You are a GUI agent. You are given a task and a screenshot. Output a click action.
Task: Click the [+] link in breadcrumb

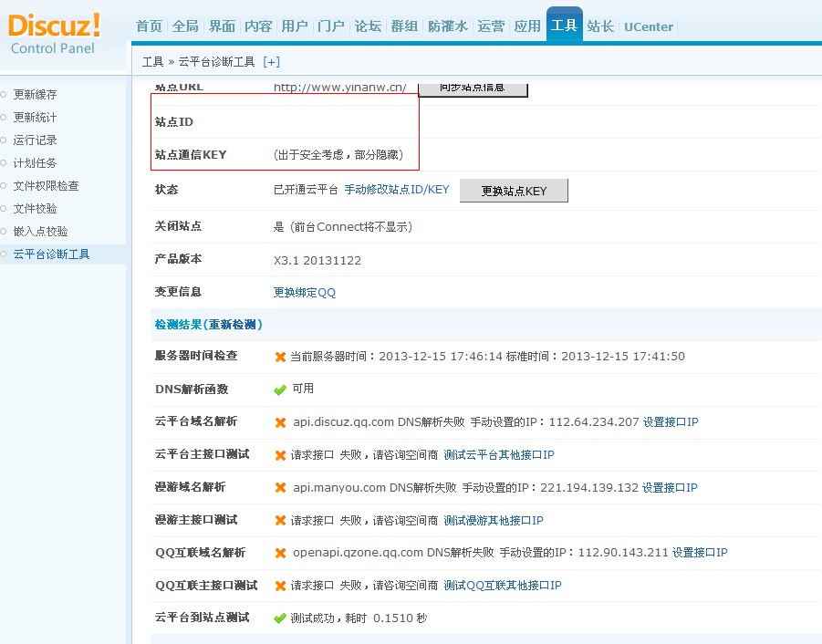(x=271, y=62)
